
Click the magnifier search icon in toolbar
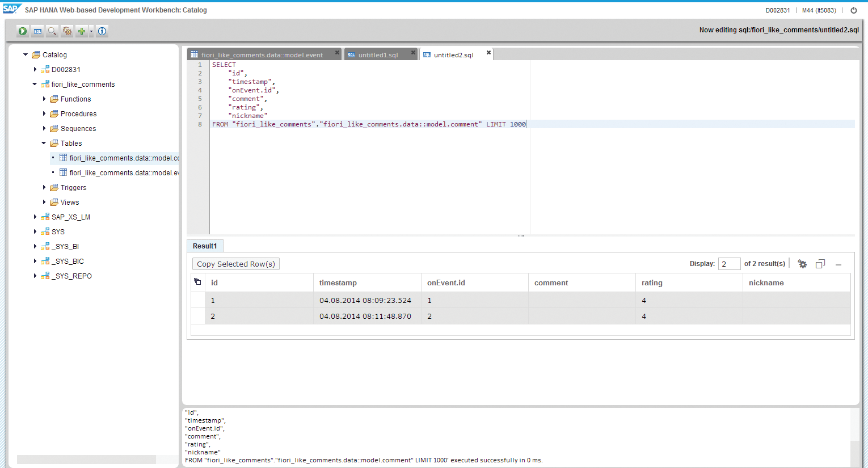click(x=52, y=31)
